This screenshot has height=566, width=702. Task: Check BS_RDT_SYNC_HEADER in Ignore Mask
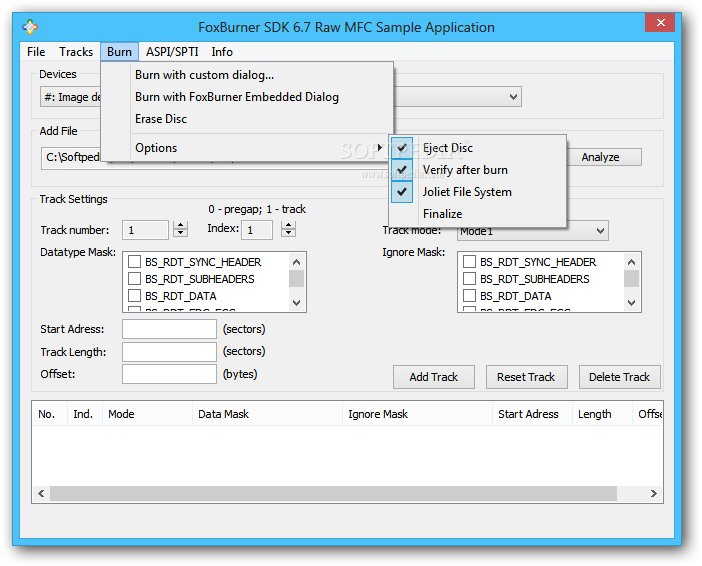(x=469, y=262)
